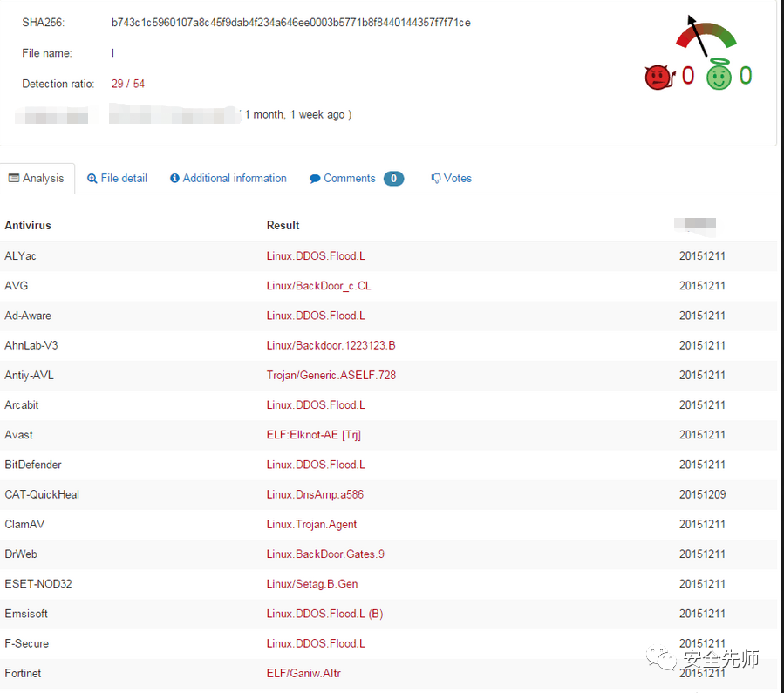Click the Antivirus column header
Screen dimensions: 784x693
pyautogui.click(x=28, y=226)
